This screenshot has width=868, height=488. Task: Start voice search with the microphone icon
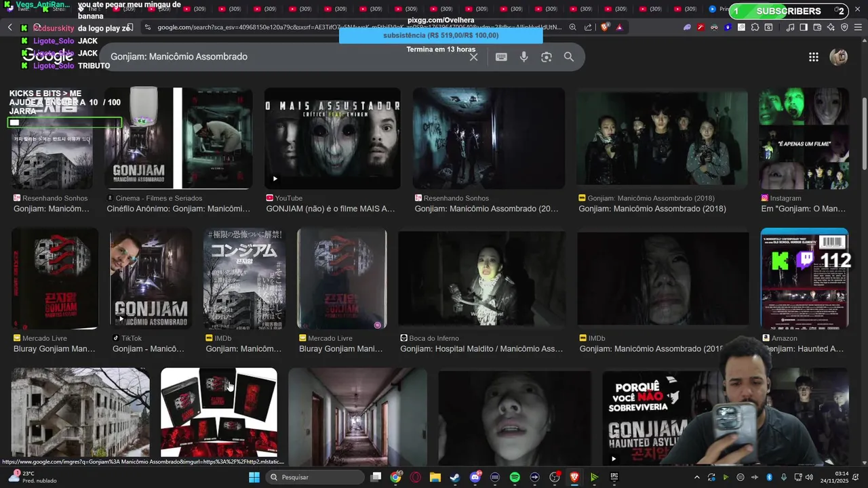point(524,57)
